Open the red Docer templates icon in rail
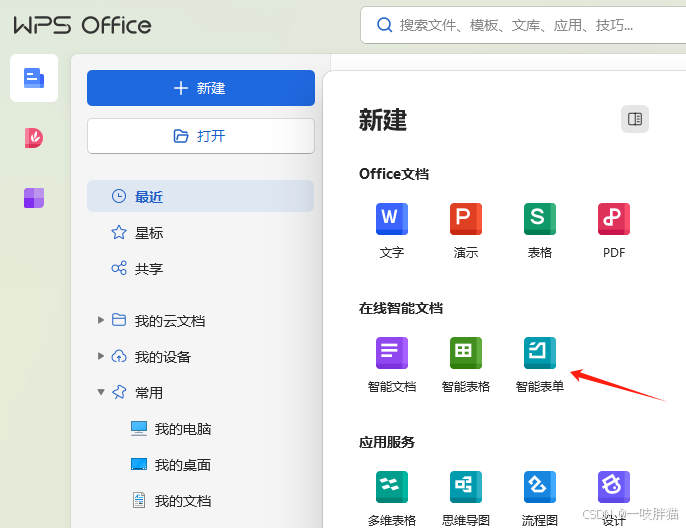Image resolution: width=686 pixels, height=528 pixels. click(x=34, y=138)
